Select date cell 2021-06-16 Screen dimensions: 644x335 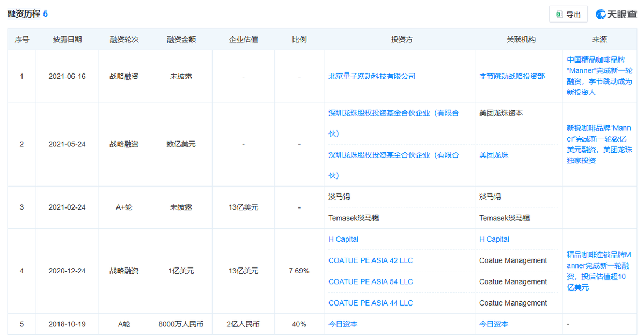(x=67, y=76)
